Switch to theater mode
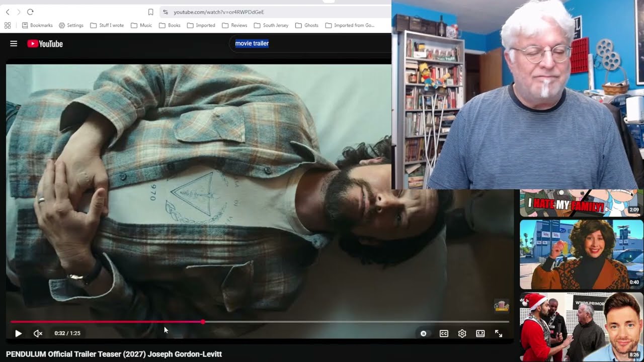The width and height of the screenshot is (644, 362). (480, 333)
